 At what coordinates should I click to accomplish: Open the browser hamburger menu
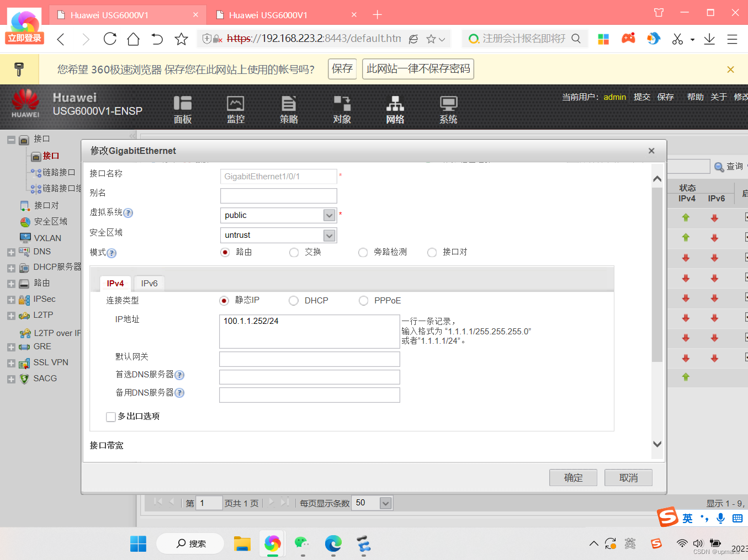point(732,39)
